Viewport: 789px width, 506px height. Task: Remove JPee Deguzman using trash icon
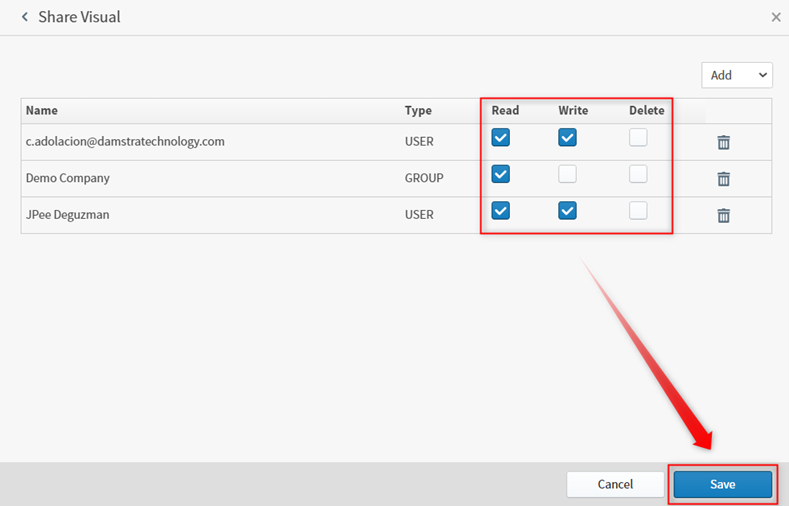click(724, 215)
